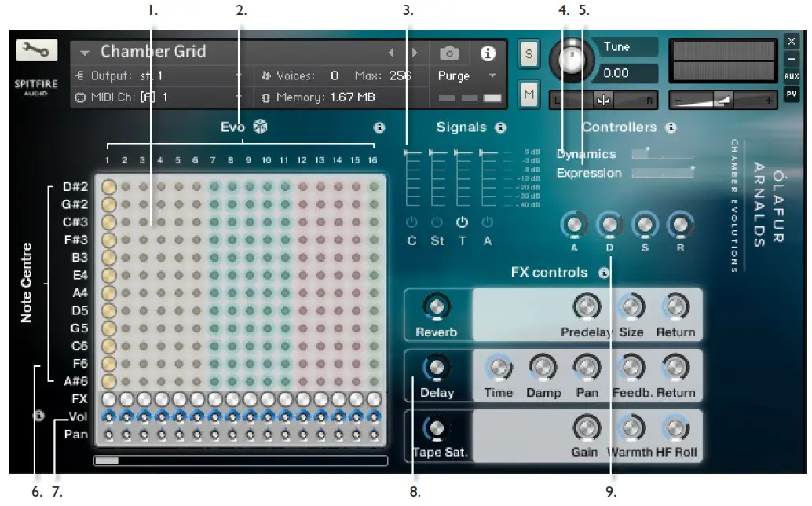Click the Spitfire wrench settings icon

36,50
